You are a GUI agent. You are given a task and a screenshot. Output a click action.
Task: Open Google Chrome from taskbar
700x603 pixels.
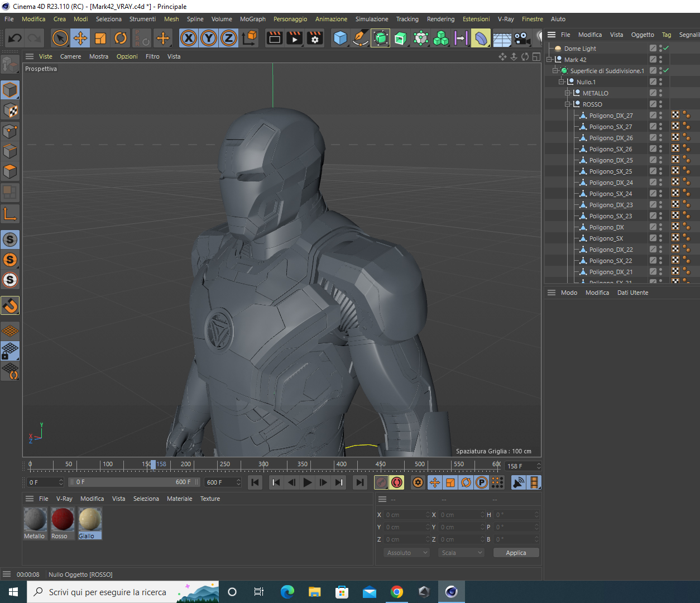tap(397, 592)
